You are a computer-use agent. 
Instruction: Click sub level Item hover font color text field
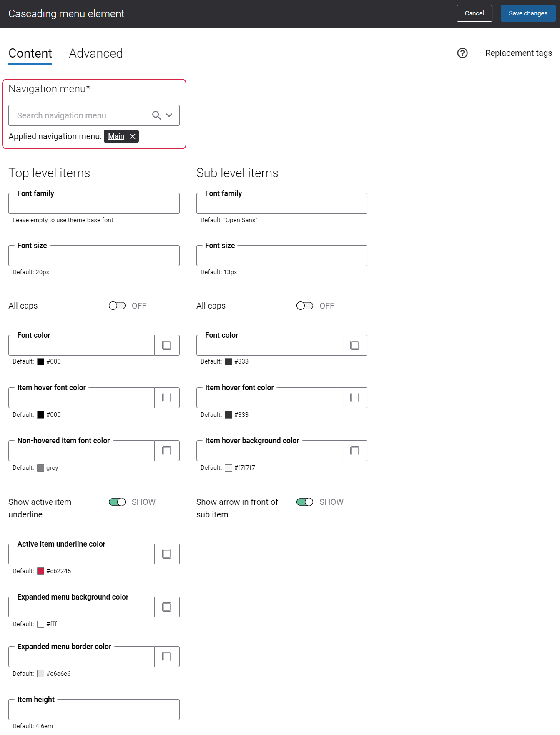(x=269, y=398)
